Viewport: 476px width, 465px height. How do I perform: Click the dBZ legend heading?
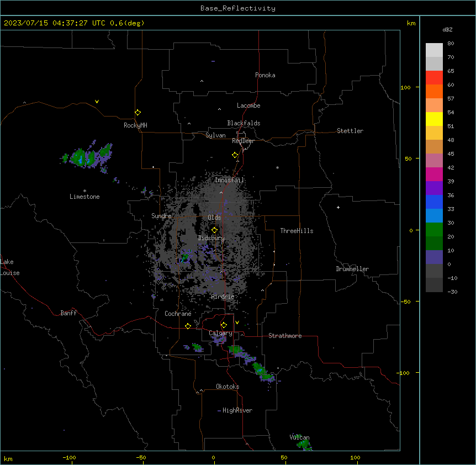pos(447,29)
